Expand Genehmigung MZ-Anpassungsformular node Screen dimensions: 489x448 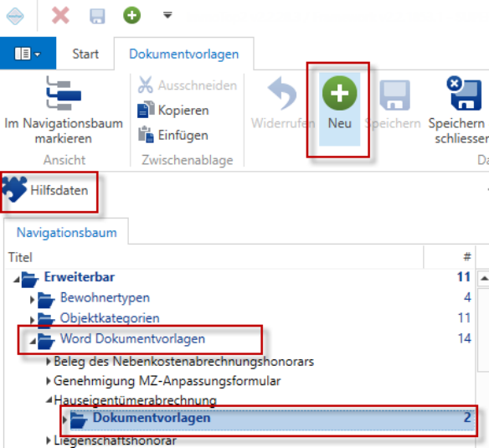(x=49, y=381)
